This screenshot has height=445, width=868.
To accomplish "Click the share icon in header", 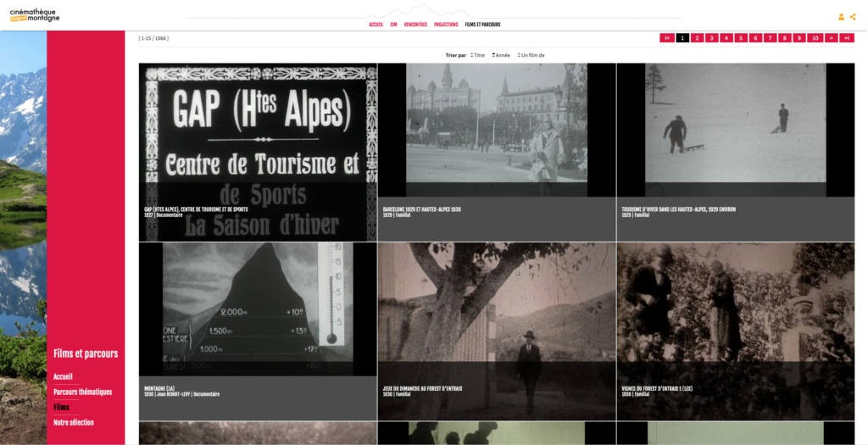I will point(853,17).
